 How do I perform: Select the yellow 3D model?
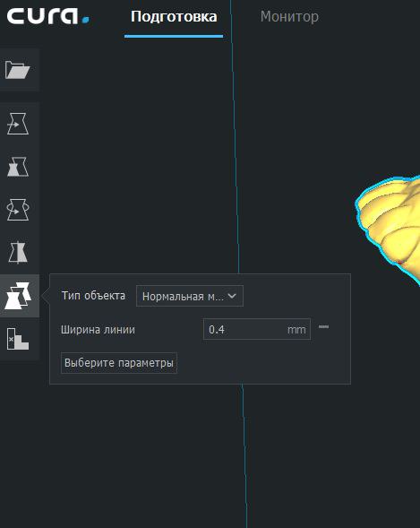[x=393, y=226]
